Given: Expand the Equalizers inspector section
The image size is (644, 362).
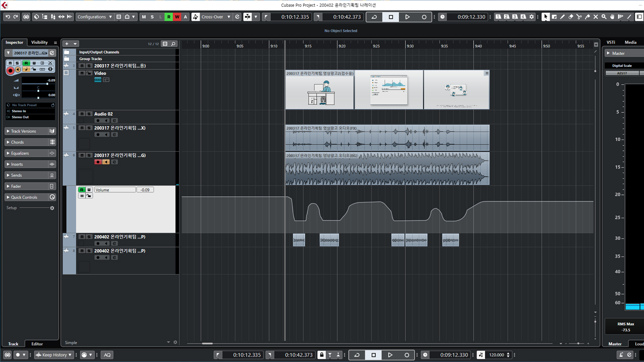Looking at the screenshot, I should (20, 153).
